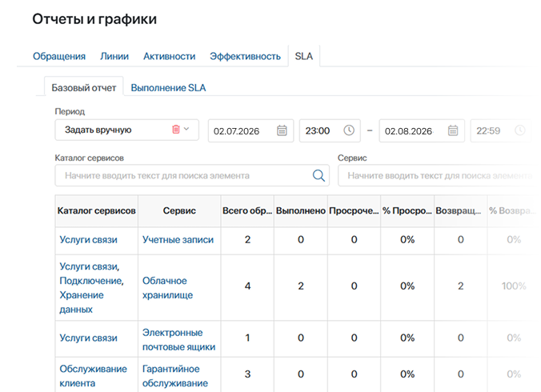The width and height of the screenshot is (541, 392).
Task: Click total count 4 in Облачное хранилище row
Action: [247, 286]
